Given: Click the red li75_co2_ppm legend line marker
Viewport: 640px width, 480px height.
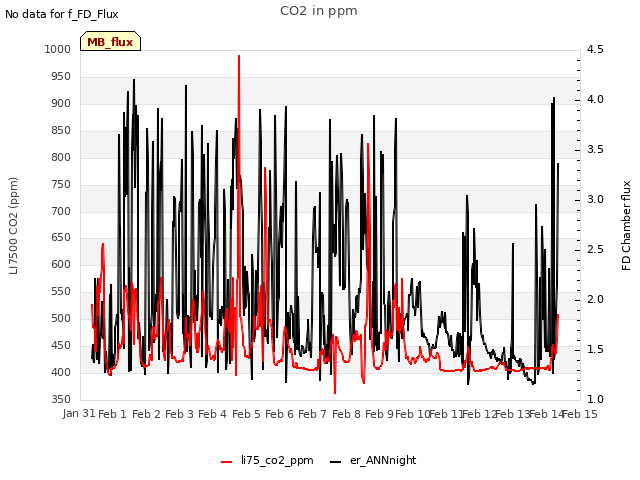Looking at the screenshot, I should [x=227, y=462].
